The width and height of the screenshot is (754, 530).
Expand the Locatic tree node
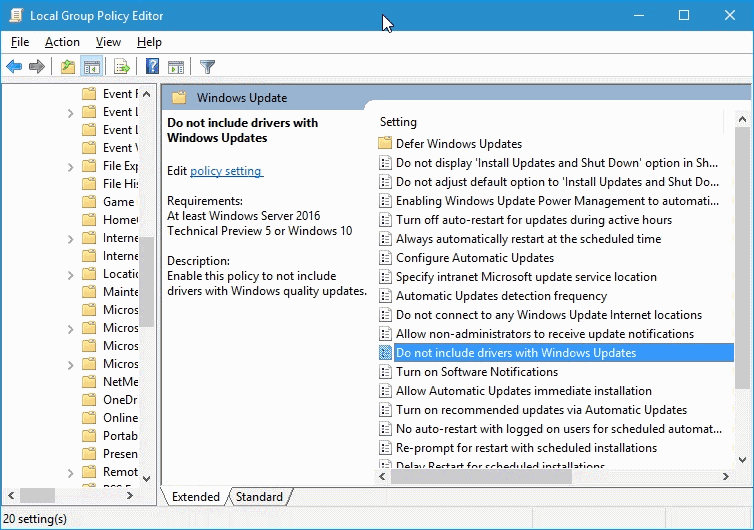[x=71, y=275]
